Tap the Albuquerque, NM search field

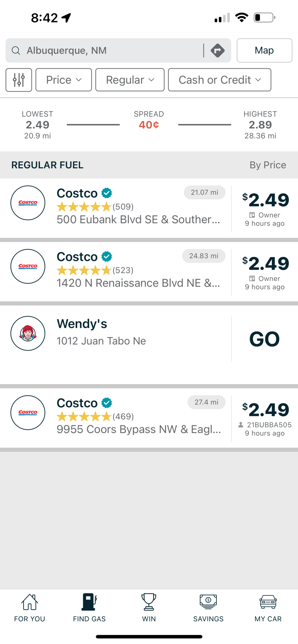[108, 50]
